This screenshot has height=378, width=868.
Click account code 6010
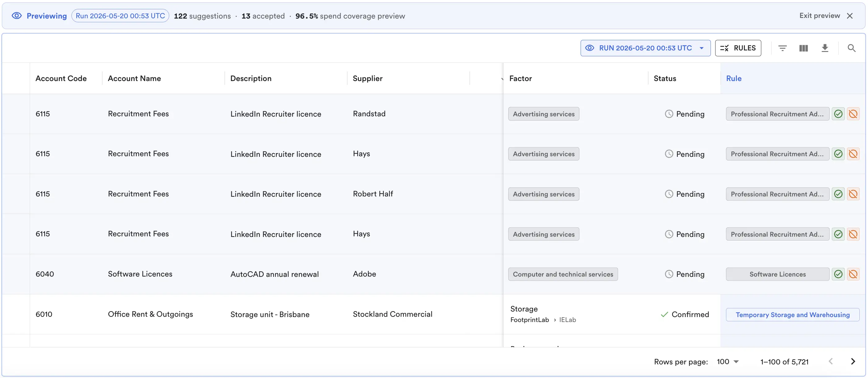(x=44, y=314)
